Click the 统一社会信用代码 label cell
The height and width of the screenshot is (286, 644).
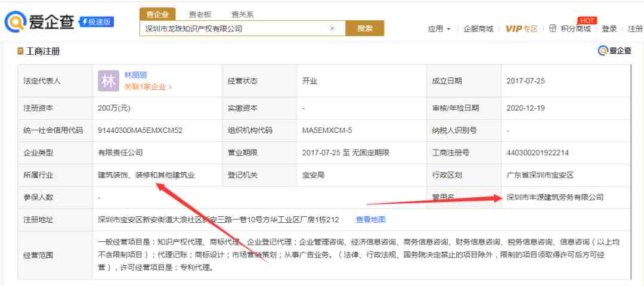[55, 130]
